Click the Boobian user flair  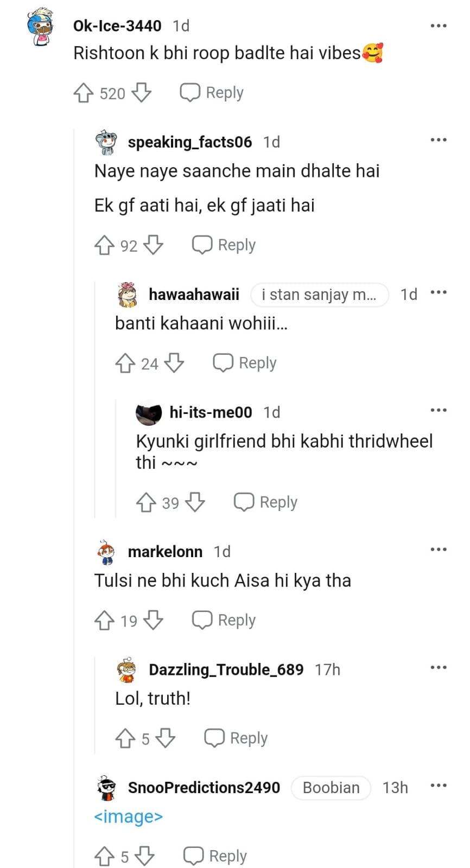331,788
